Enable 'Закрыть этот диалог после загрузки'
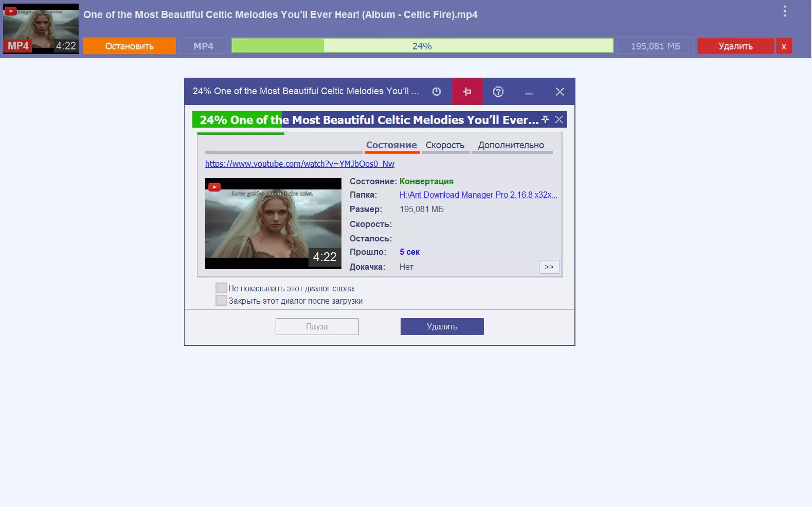 (221, 301)
